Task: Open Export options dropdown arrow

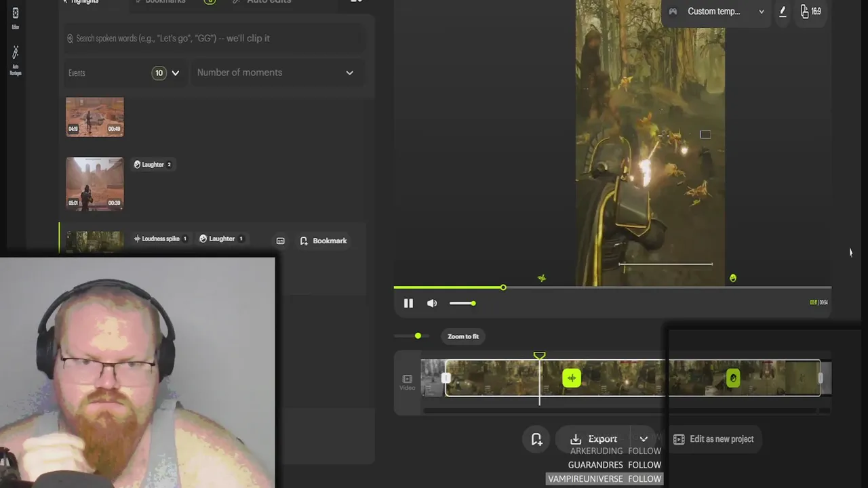Action: 644,439
